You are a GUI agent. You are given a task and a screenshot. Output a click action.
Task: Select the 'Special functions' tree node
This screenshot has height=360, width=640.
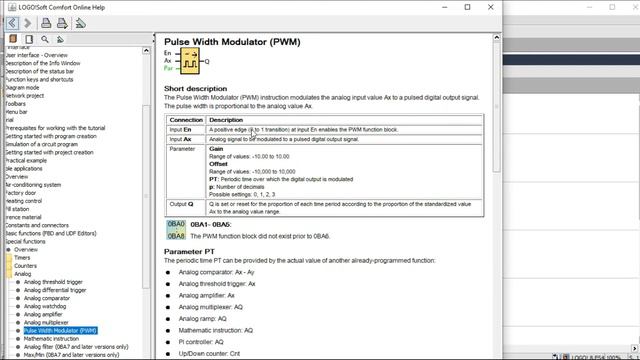(25, 242)
